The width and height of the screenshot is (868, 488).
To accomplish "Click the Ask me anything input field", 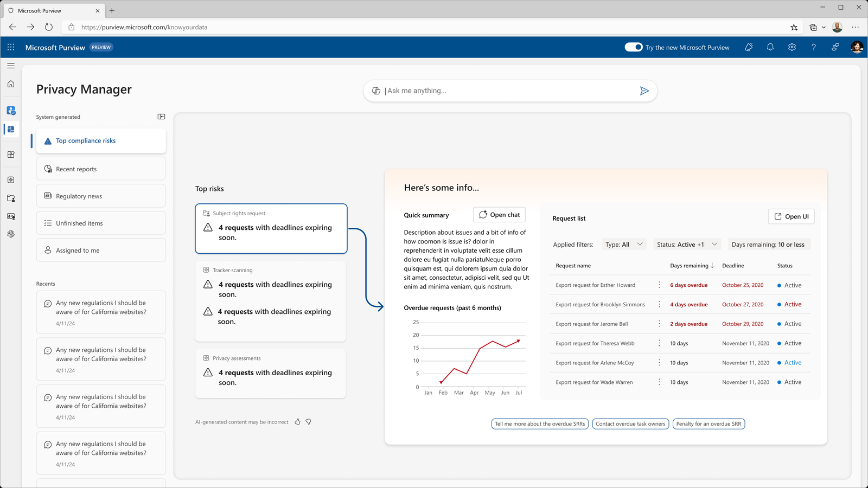I will tap(510, 91).
